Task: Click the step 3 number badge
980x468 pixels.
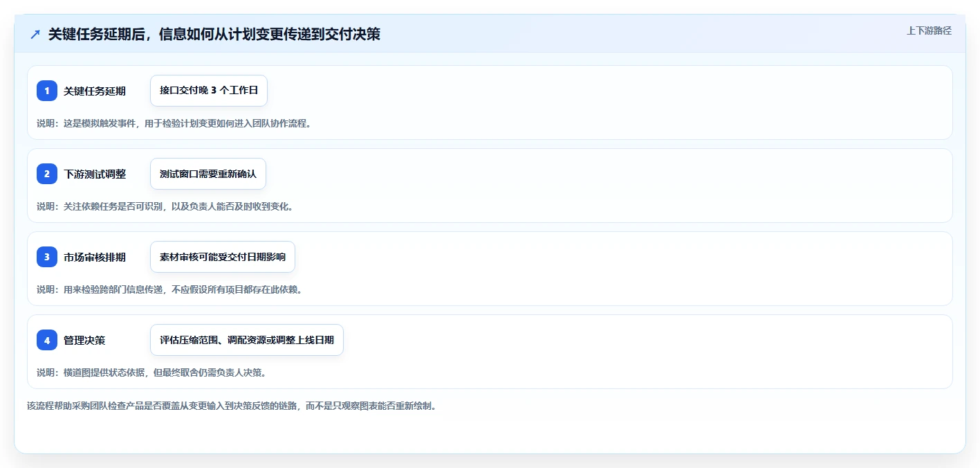Action: tap(47, 257)
